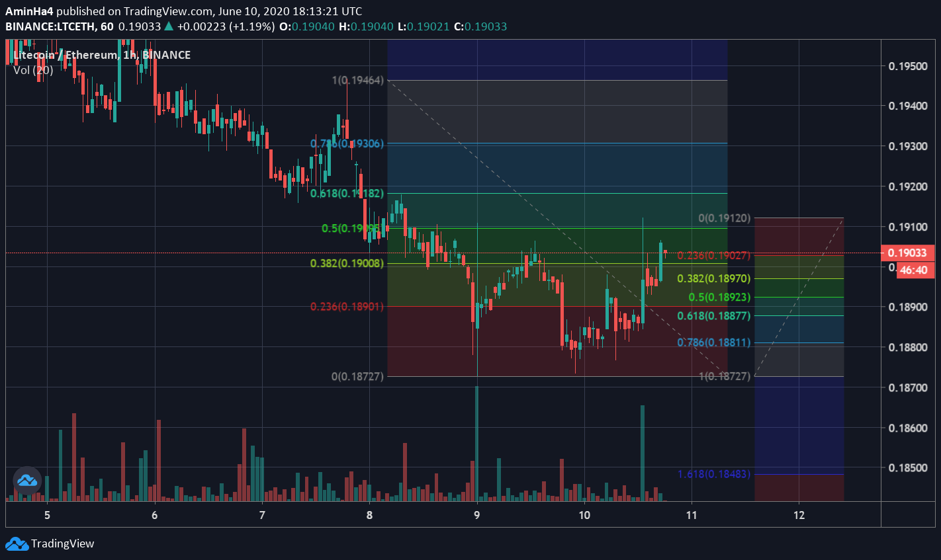The height and width of the screenshot is (560, 941).
Task: Click the date axis label 9
Action: click(477, 515)
